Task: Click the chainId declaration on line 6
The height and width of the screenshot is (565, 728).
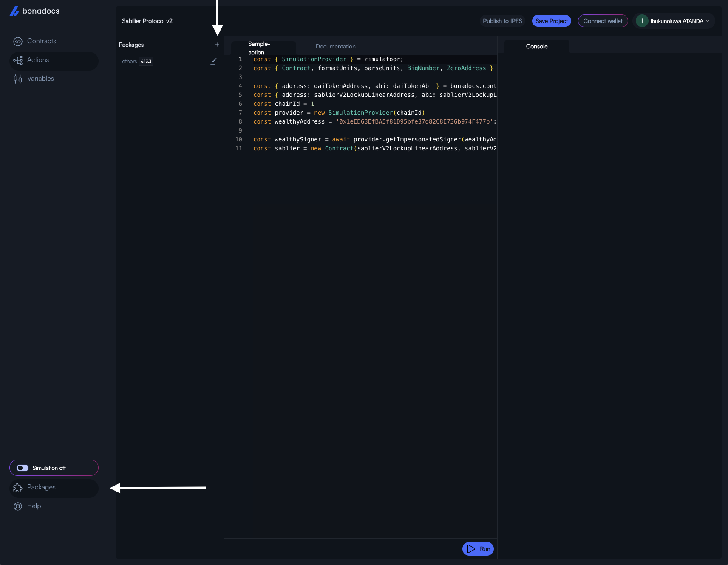Action: point(284,104)
